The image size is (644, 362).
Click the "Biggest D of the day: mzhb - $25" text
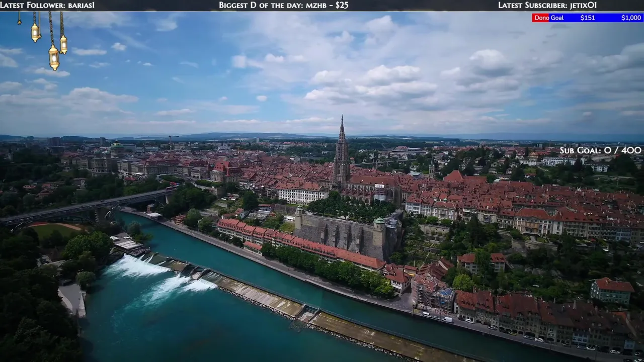pos(283,5)
